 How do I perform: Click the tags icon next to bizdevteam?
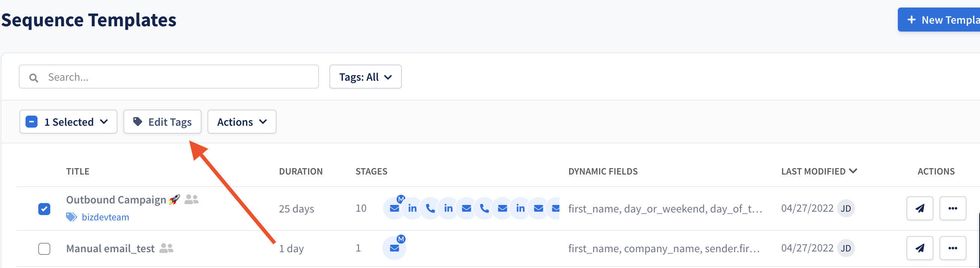coord(72,217)
